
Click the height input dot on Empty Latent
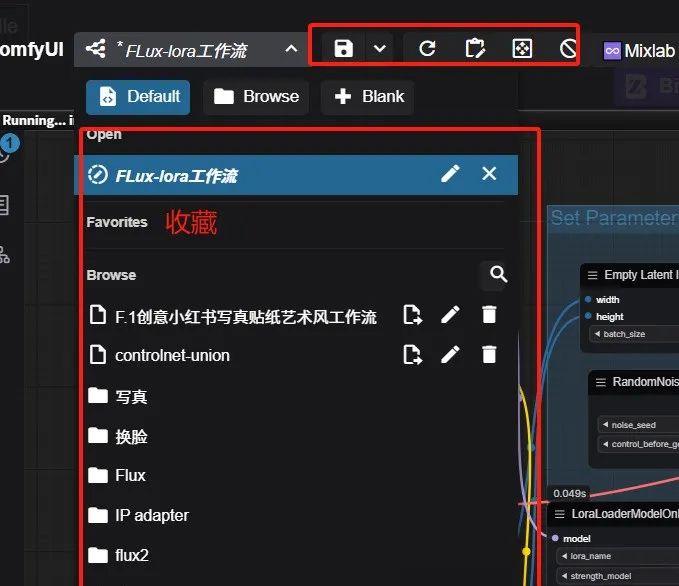588,316
